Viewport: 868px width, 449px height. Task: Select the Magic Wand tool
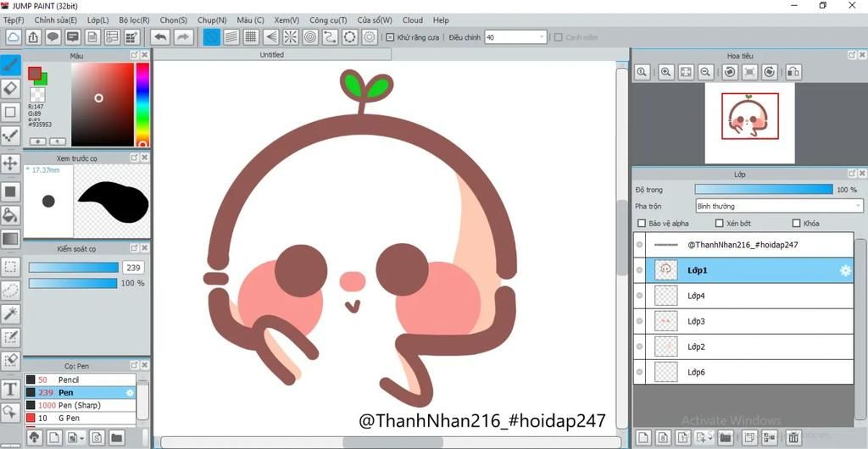[10, 313]
